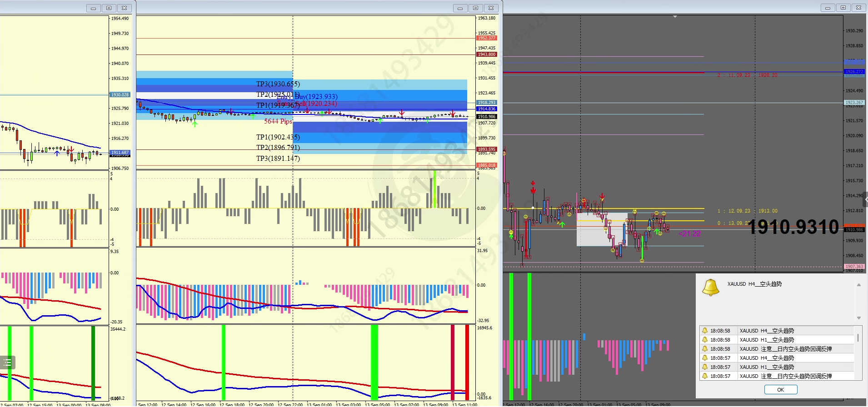Viewport: 868px width, 407px height.
Task: Restore the left chart window
Action: (109, 8)
